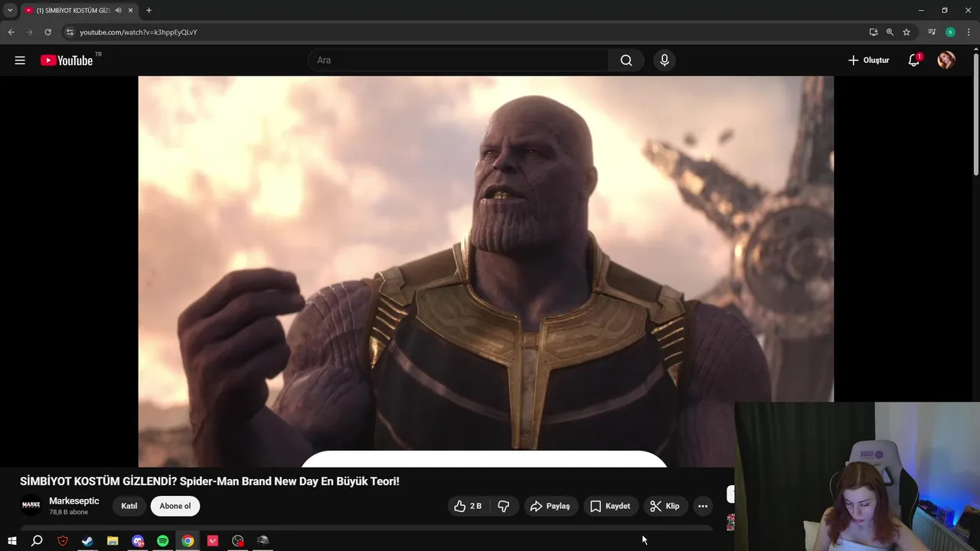The image size is (980, 551).
Task: Click the video title text
Action: point(210,481)
